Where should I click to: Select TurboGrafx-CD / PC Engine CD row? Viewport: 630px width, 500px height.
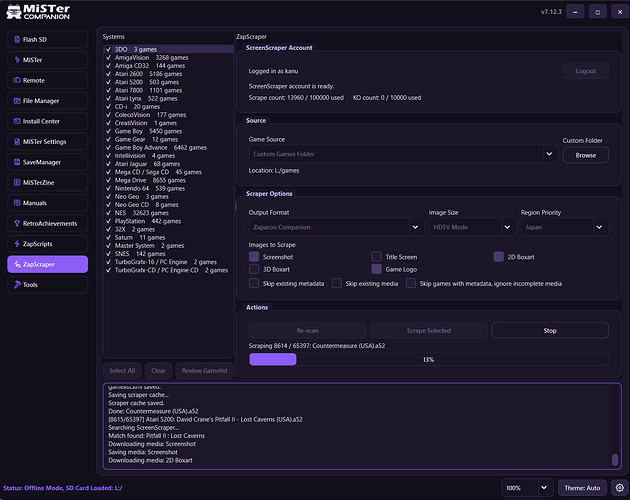click(x=169, y=270)
